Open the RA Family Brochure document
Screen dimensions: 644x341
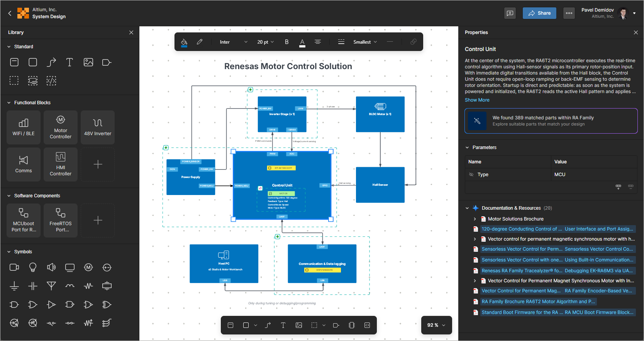[x=538, y=302]
